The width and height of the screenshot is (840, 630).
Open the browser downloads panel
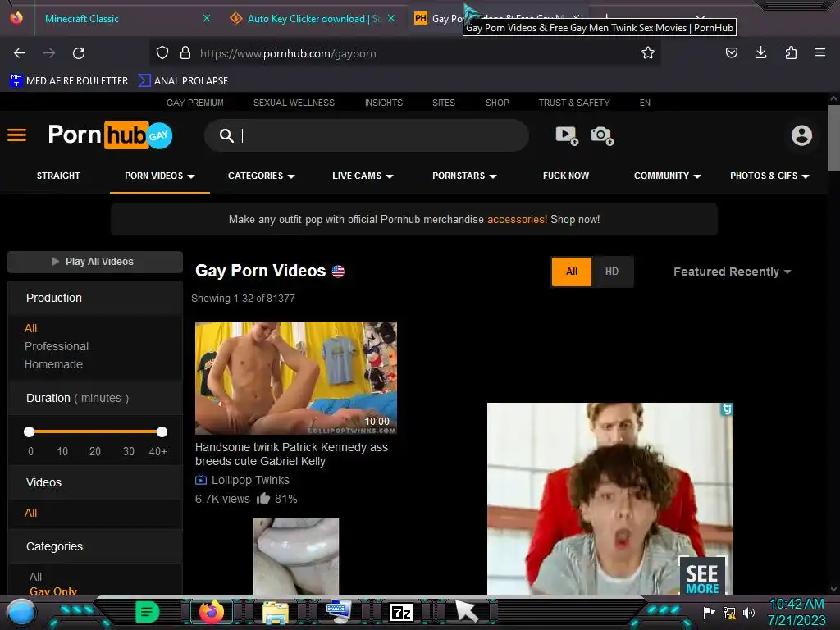click(x=760, y=52)
